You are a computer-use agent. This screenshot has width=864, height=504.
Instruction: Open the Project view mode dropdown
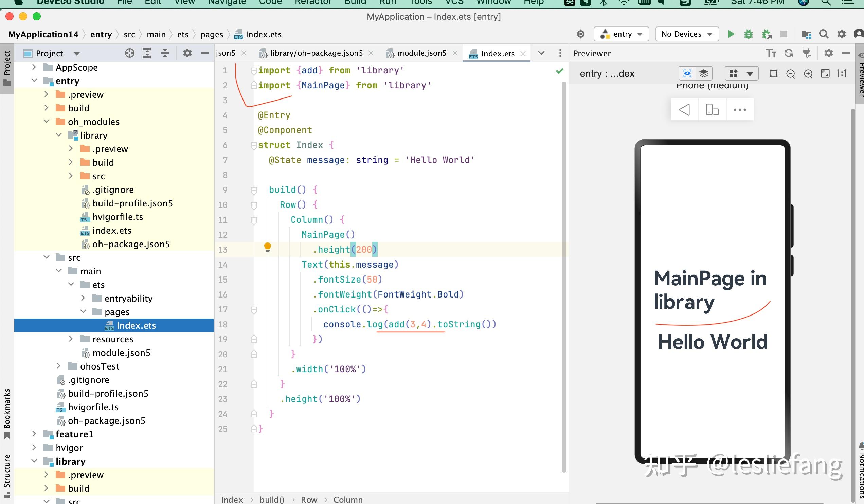77,53
